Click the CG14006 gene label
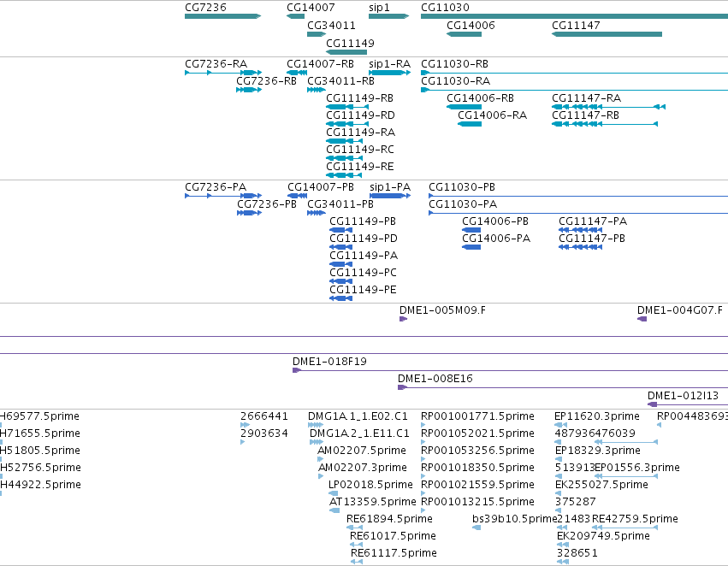The width and height of the screenshot is (728, 566). [471, 25]
